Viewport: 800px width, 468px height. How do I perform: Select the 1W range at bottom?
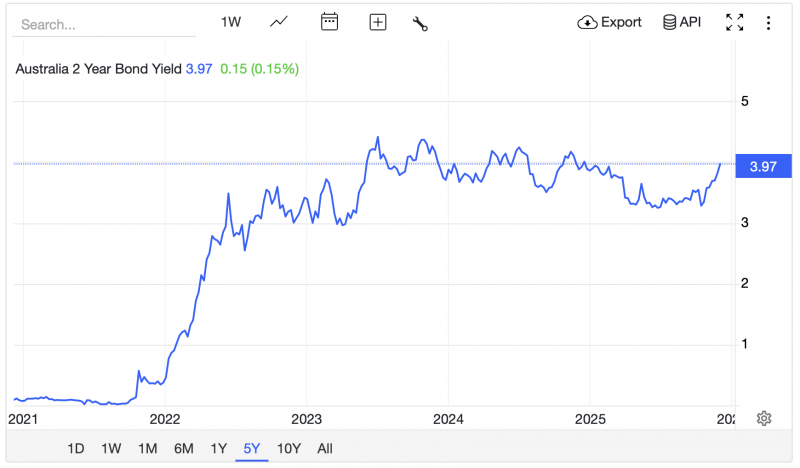coord(111,449)
